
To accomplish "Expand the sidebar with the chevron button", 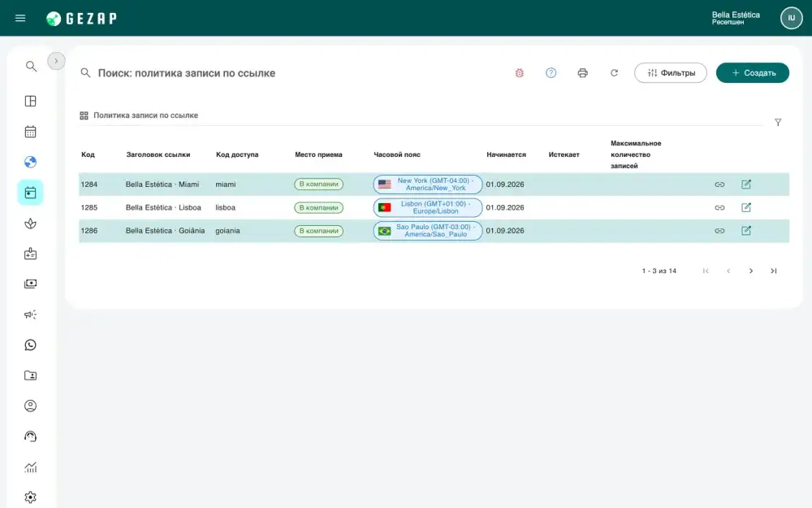I will [x=57, y=61].
